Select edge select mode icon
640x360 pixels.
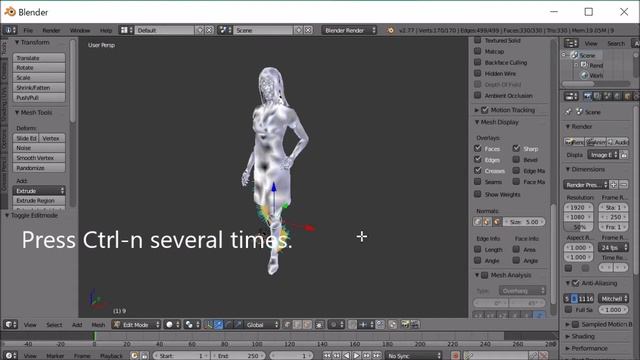(297, 324)
